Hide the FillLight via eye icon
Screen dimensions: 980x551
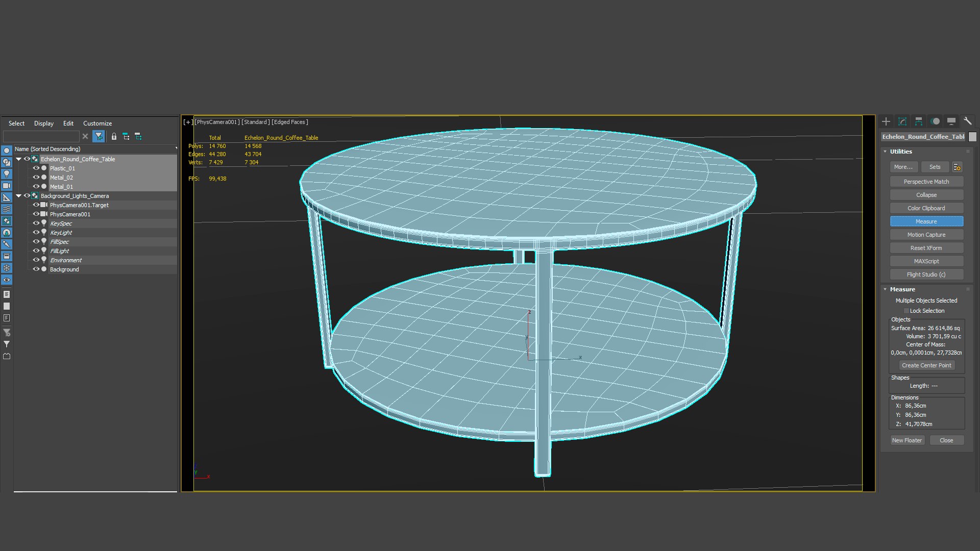click(36, 251)
